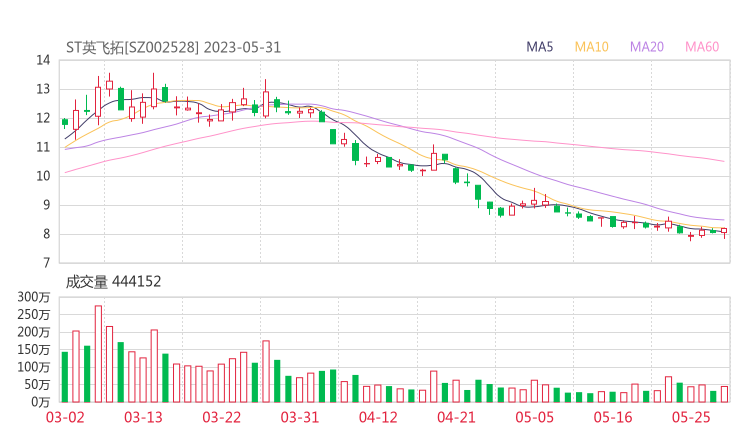Click the 100万 volume axis label
Image resolution: width=740 pixels, height=440 pixels.
pyautogui.click(x=34, y=367)
